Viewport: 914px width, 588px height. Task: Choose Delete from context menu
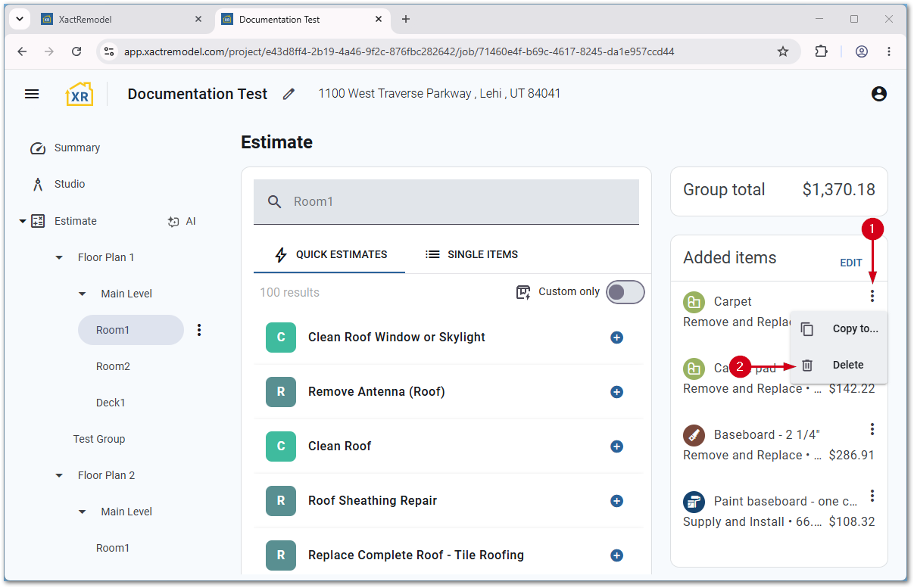839,365
